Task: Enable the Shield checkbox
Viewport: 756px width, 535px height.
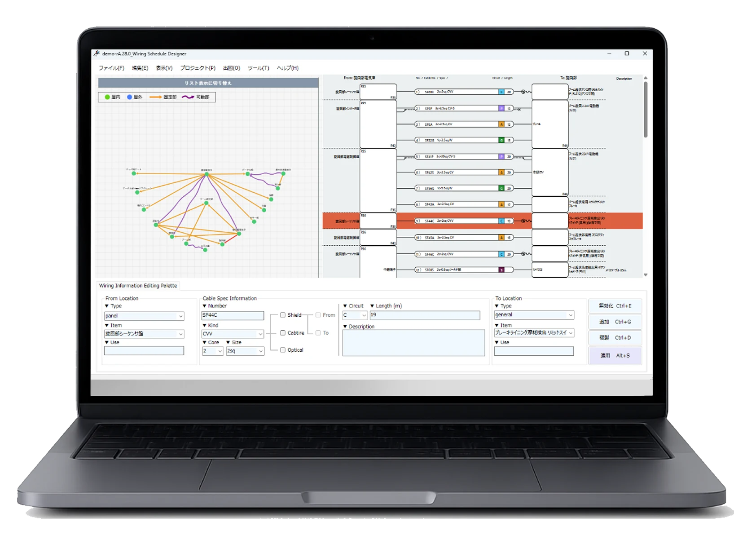Action: pyautogui.click(x=283, y=315)
